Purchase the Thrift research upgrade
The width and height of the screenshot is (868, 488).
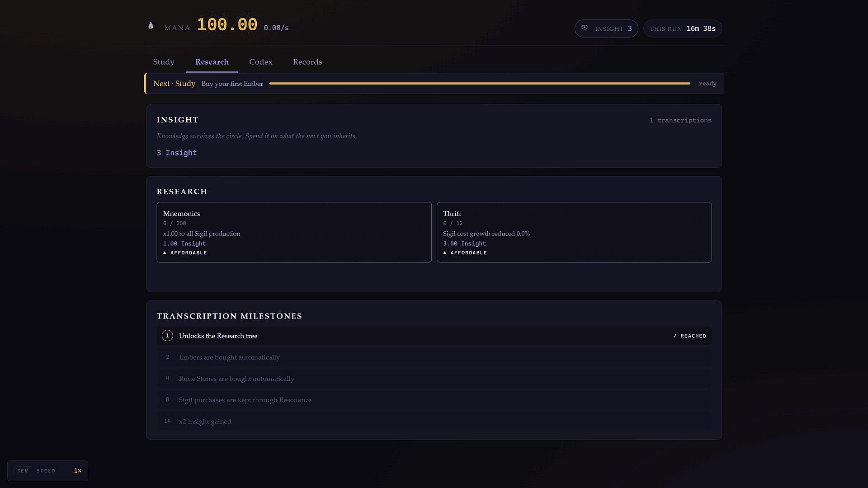point(574,232)
